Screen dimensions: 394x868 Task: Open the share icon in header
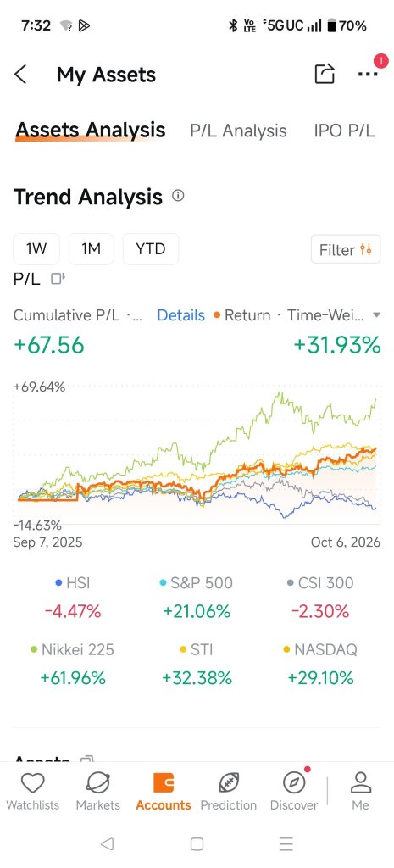point(325,74)
